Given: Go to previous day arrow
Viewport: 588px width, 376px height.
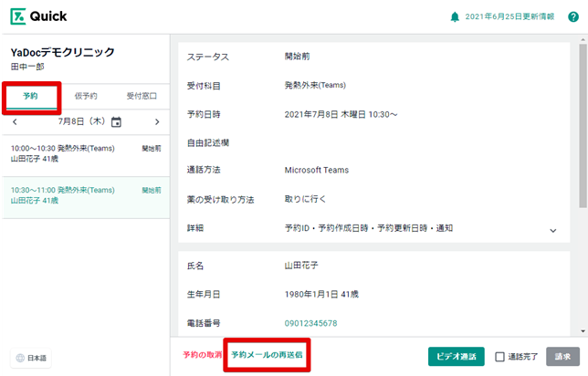Looking at the screenshot, I should point(15,121).
